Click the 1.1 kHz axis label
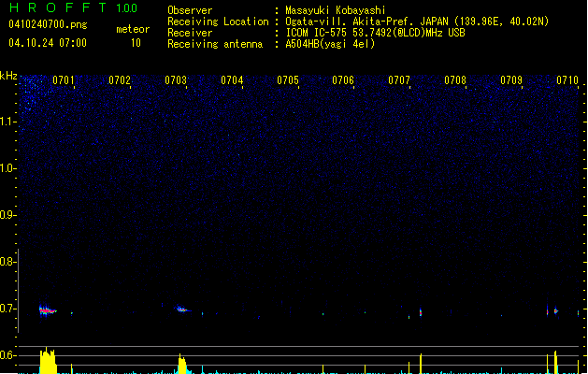 point(8,122)
